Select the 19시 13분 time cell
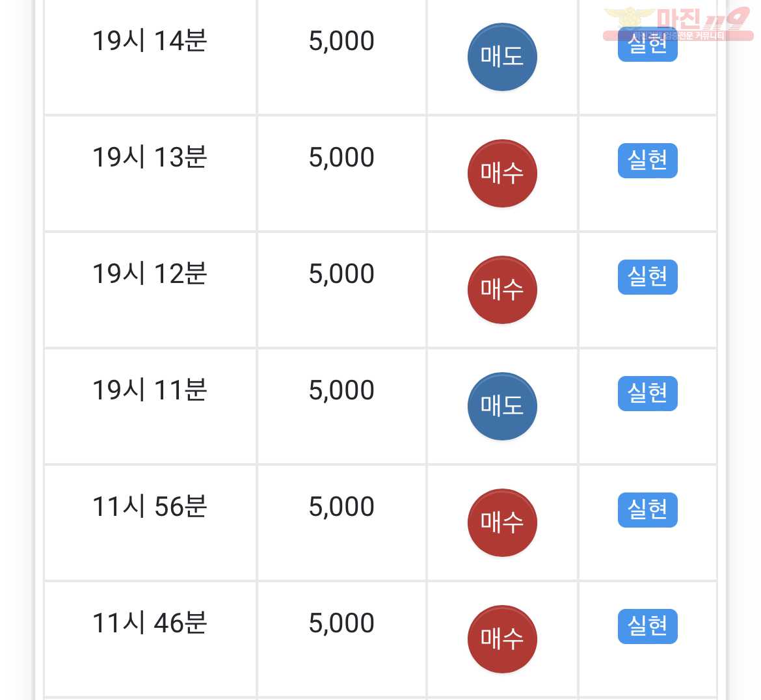 click(150, 173)
